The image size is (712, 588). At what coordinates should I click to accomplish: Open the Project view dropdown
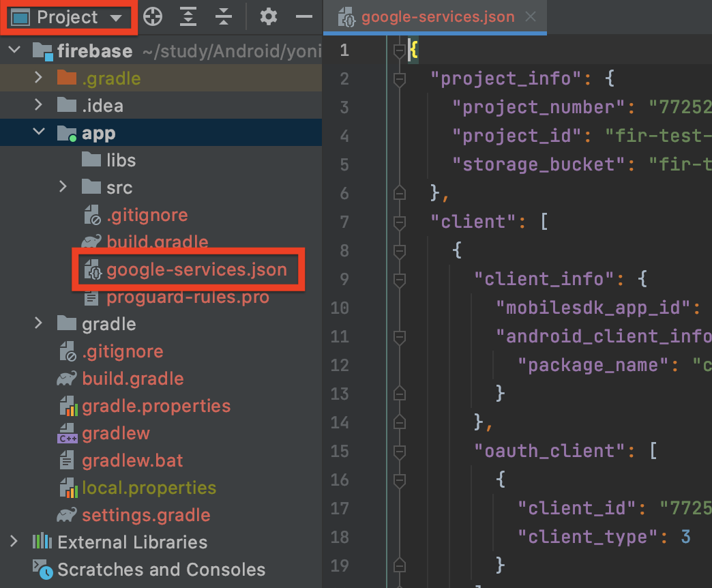67,17
